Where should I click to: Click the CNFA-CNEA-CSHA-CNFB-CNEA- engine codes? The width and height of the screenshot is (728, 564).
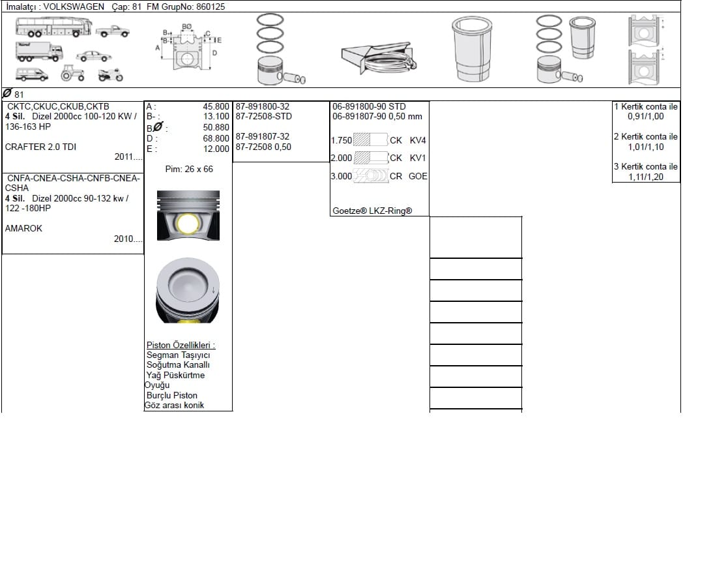74,179
